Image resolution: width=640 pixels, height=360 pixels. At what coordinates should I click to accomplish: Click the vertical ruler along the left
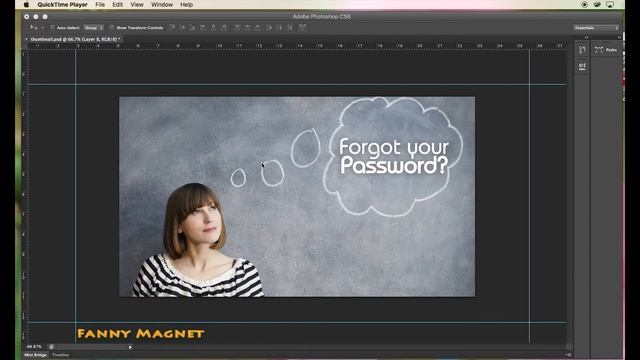[24, 196]
